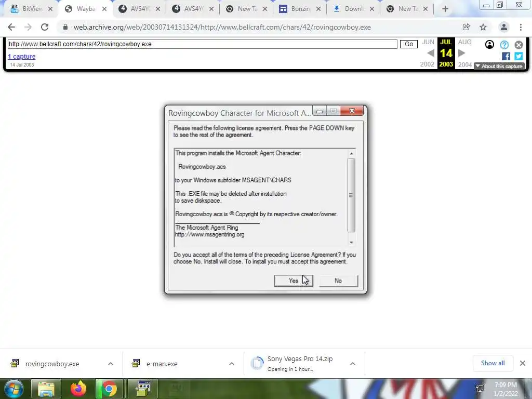
Task: Select the 2002 year in timeline
Action: (427, 64)
